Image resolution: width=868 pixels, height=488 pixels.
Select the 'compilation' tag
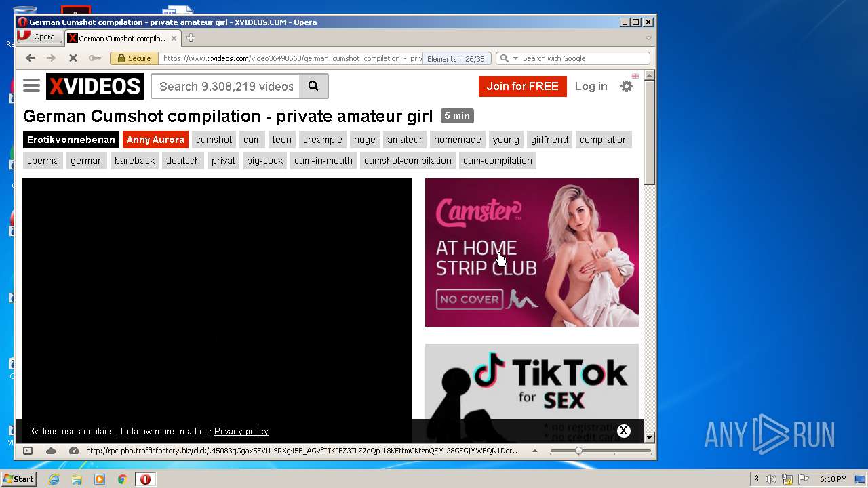pyautogui.click(x=604, y=140)
